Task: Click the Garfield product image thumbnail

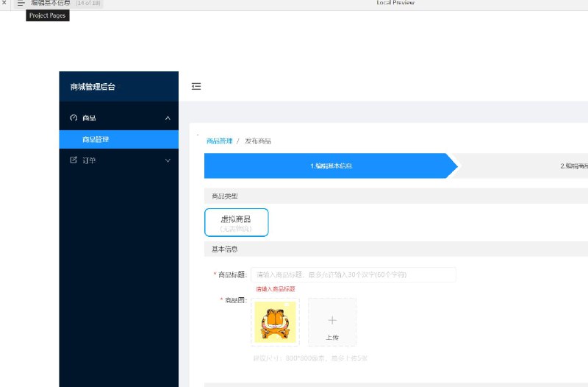Action: tap(275, 322)
